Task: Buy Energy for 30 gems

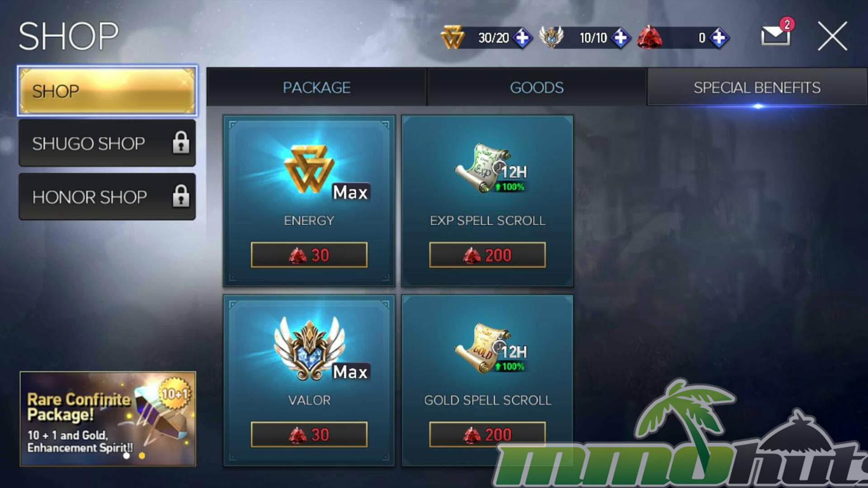Action: 309,255
